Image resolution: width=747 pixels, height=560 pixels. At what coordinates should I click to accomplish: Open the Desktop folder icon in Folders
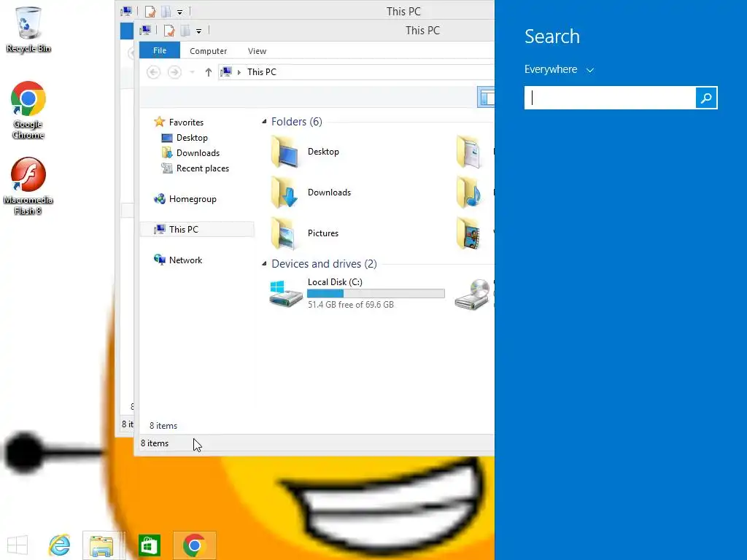point(285,152)
